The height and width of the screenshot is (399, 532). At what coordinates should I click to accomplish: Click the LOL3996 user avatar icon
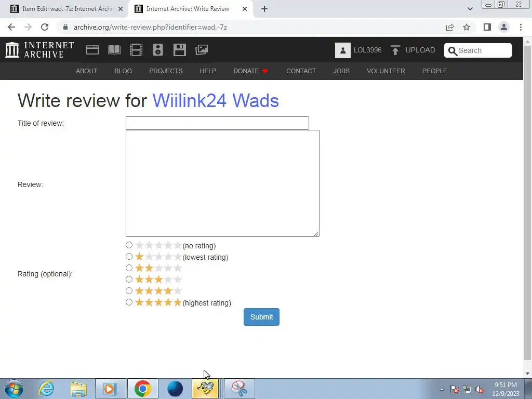tap(343, 50)
